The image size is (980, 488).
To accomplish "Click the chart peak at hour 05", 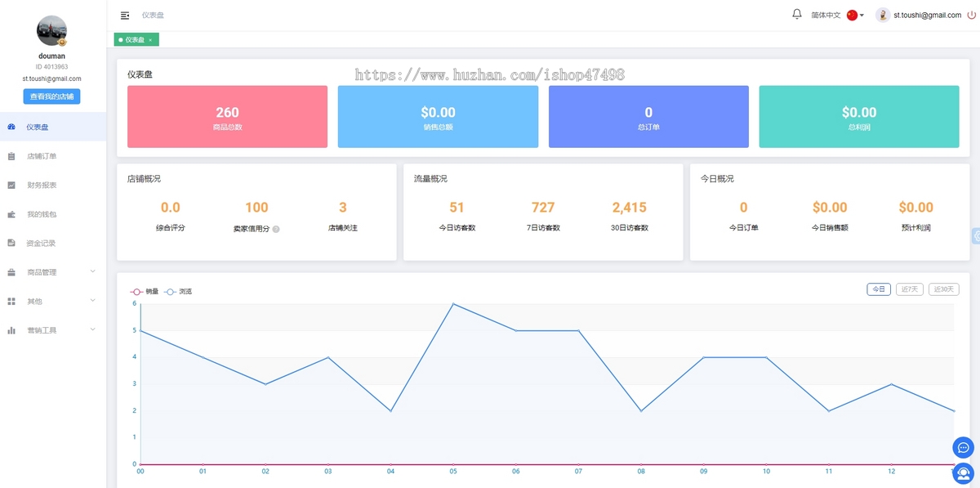I will (453, 304).
